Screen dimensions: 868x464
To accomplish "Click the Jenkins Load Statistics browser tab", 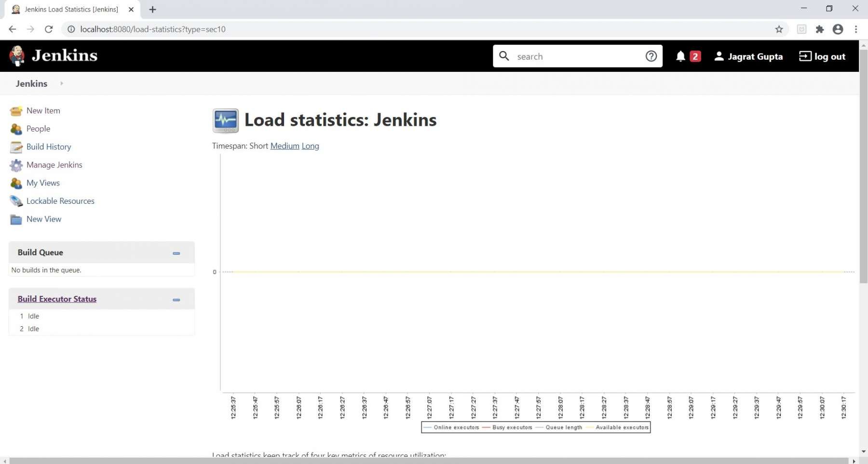I will [x=71, y=9].
